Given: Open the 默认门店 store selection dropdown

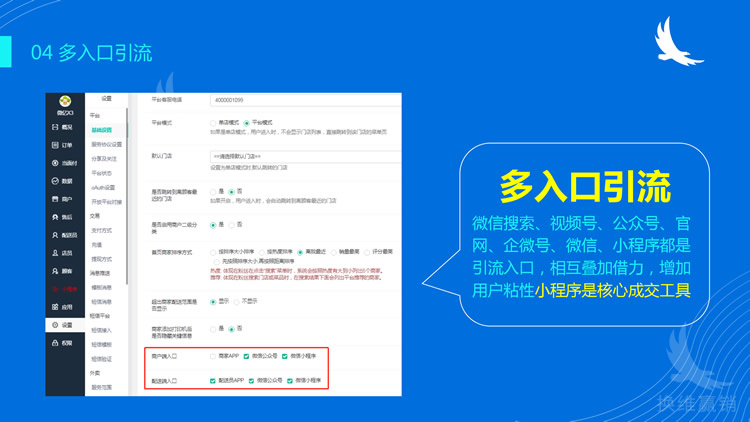Looking at the screenshot, I should (x=305, y=156).
